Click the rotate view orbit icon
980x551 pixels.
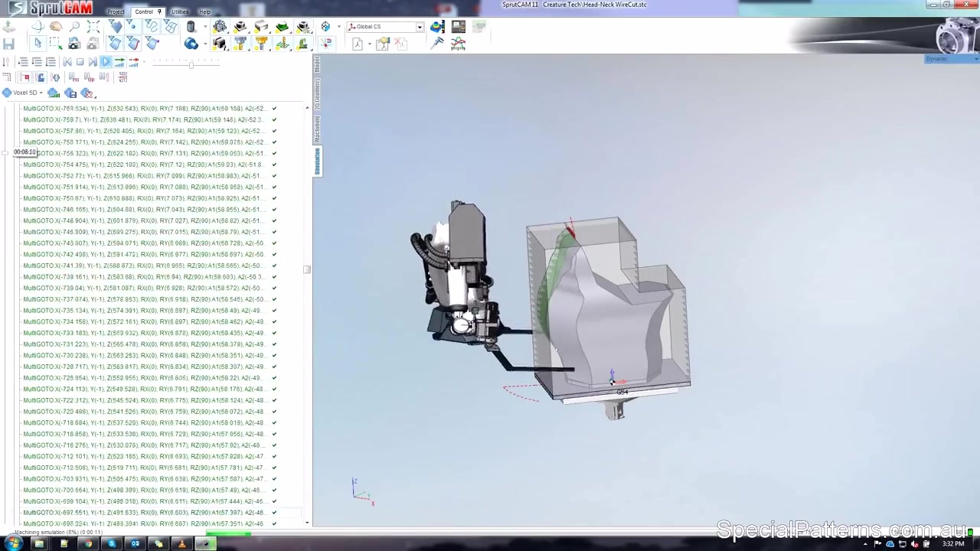[x=38, y=26]
